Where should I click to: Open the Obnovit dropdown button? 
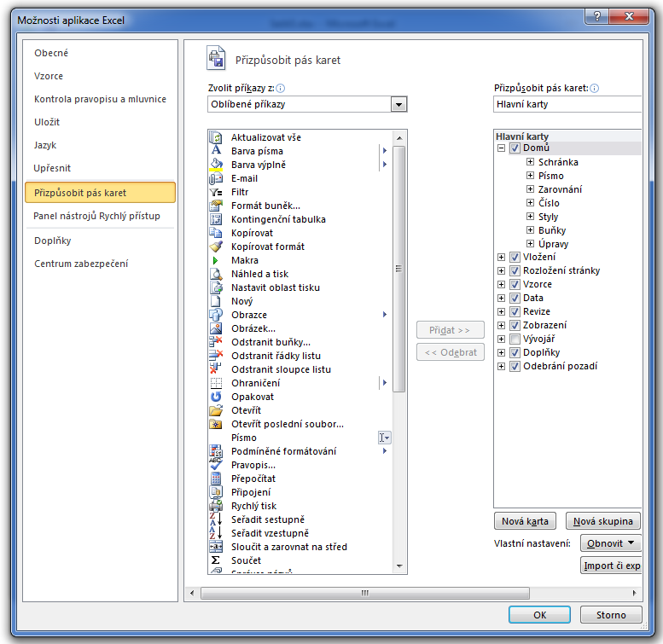click(611, 543)
